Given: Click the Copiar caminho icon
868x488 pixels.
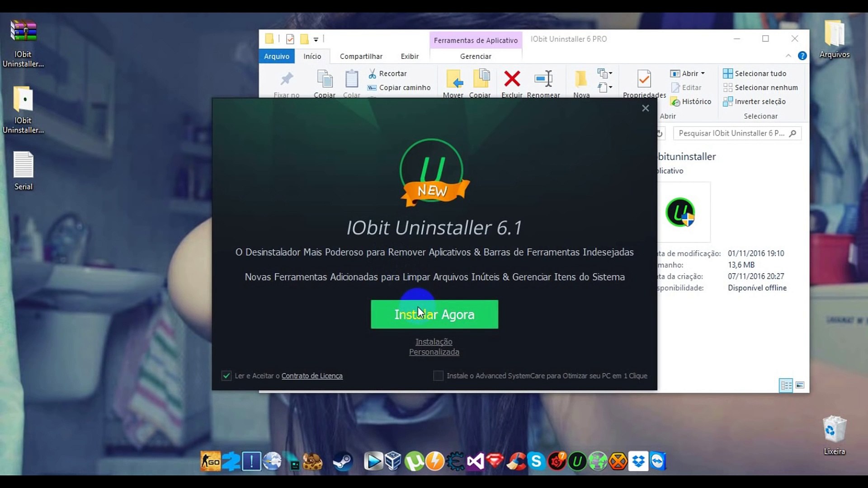Looking at the screenshot, I should (372, 88).
